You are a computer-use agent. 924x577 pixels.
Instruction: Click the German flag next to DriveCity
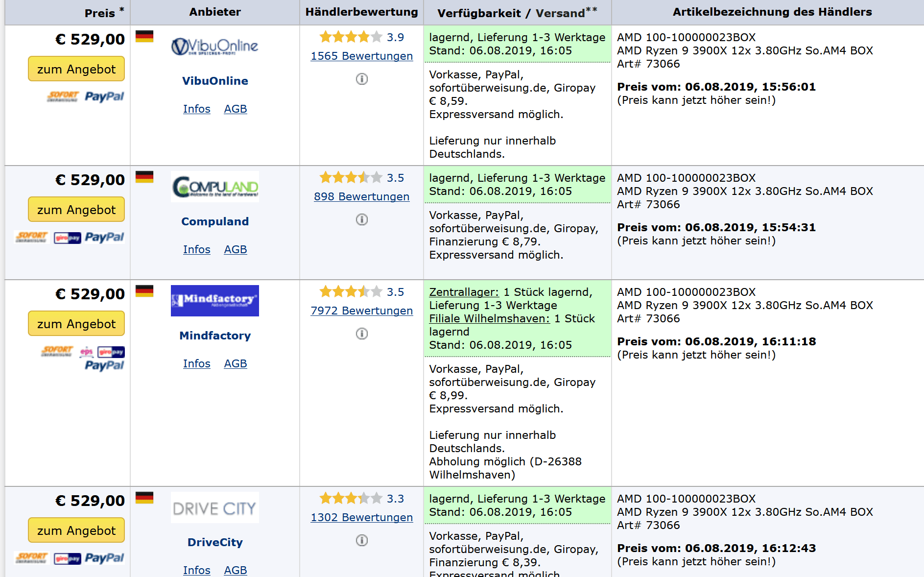coord(144,498)
